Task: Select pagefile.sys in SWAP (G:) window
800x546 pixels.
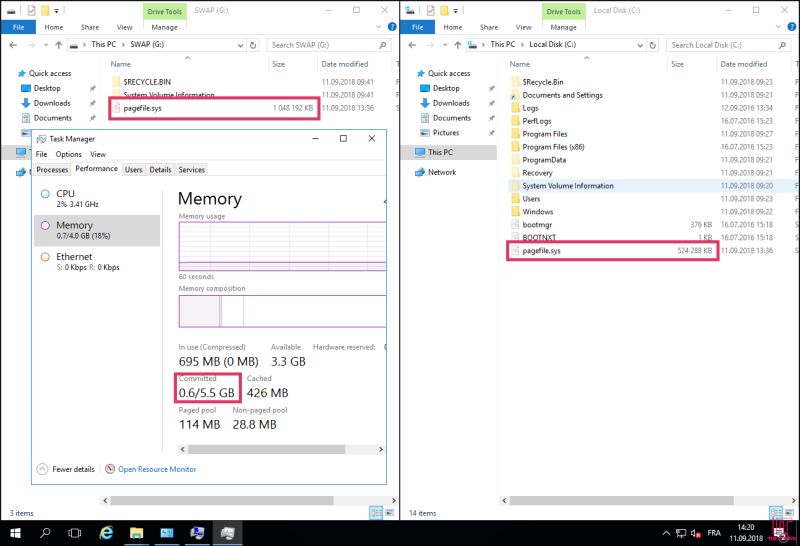Action: 214,108
